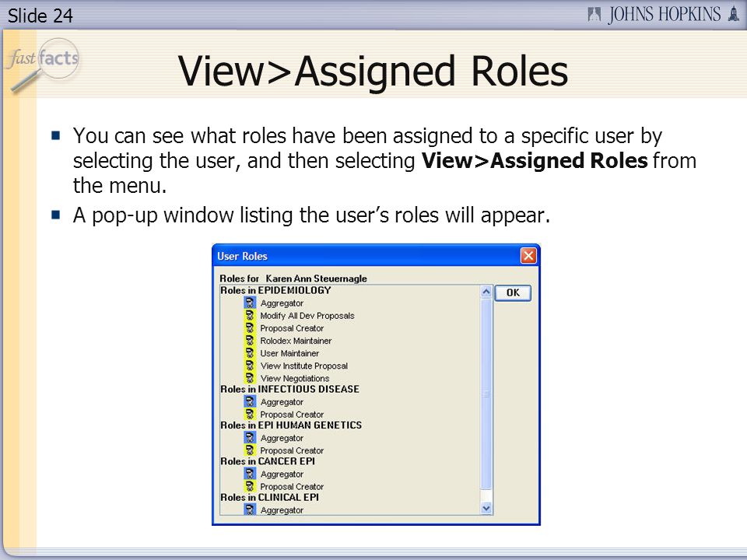This screenshot has width=747, height=560.
Task: Select the View Institute Proposal row text
Action: click(304, 366)
